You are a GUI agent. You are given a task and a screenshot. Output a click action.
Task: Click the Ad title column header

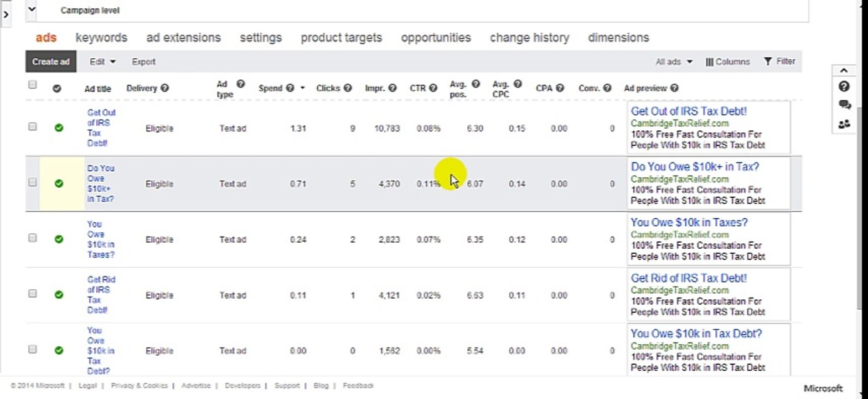pos(97,89)
